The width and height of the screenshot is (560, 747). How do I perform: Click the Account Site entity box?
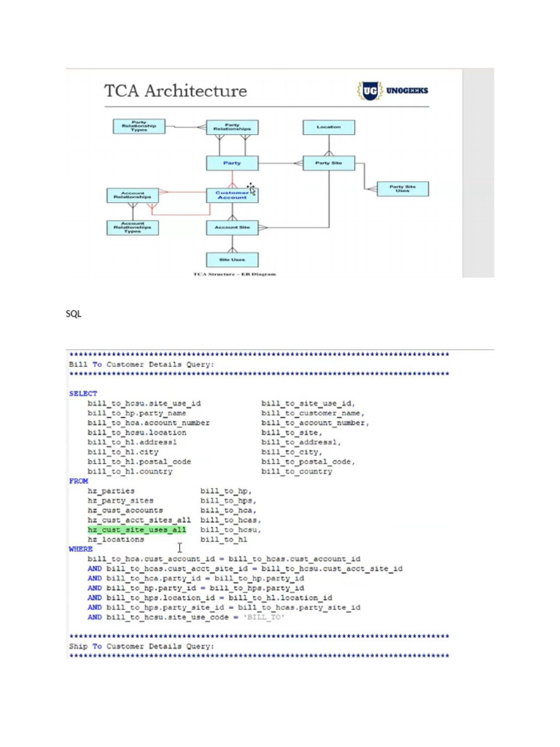click(x=232, y=228)
